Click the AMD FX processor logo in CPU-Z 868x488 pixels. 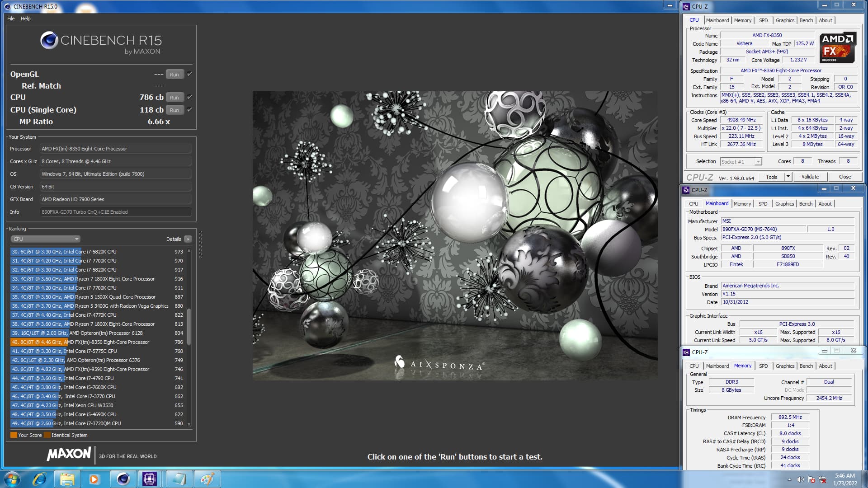838,47
